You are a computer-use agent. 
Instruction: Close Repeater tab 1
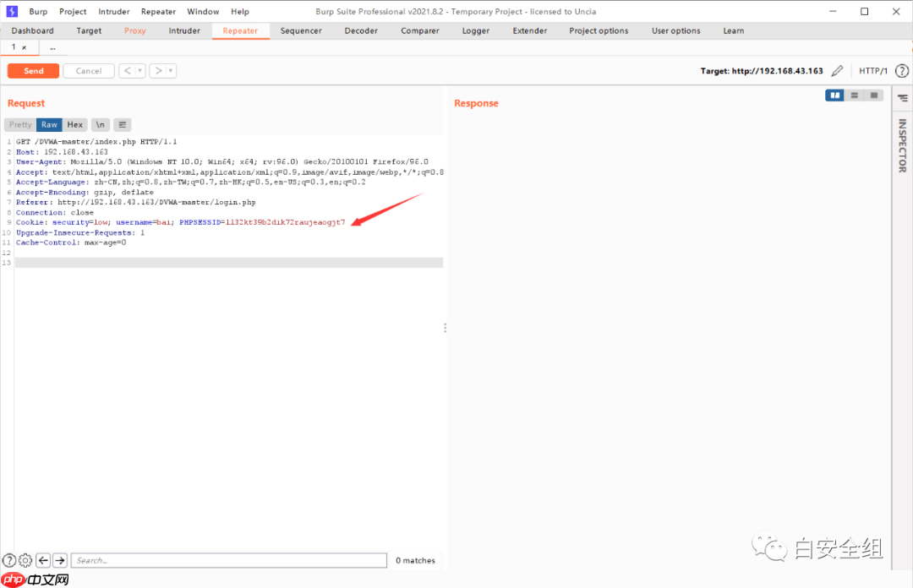(x=24, y=48)
